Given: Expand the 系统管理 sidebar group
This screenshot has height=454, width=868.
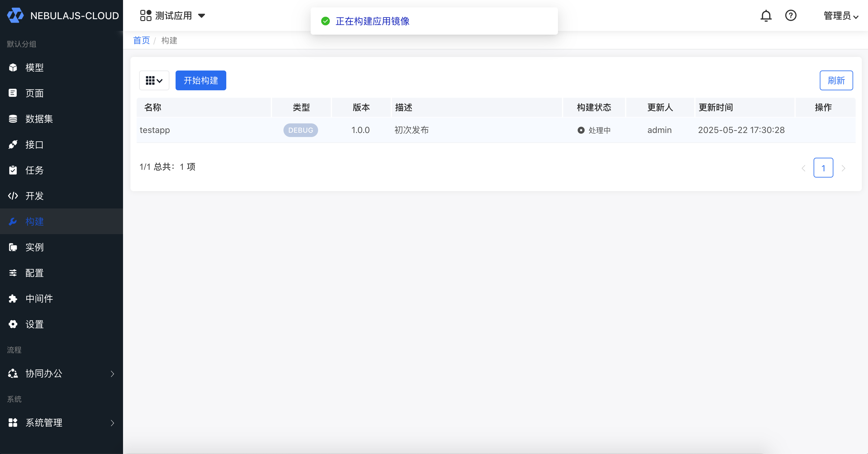Looking at the screenshot, I should 61,423.
